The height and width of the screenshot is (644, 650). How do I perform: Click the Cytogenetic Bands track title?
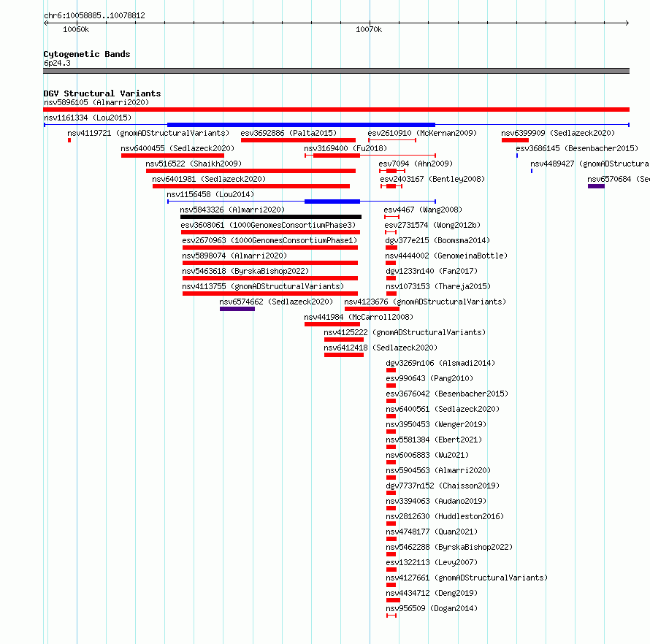[87, 54]
